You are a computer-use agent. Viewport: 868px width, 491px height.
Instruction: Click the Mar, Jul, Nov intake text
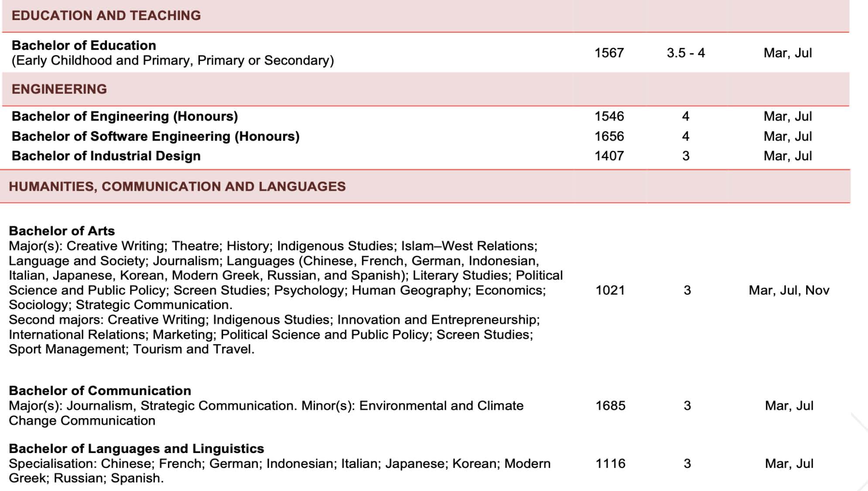(x=789, y=290)
